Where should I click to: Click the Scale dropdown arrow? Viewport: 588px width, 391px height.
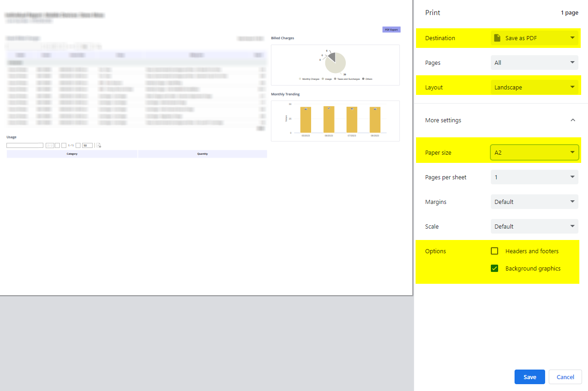click(x=572, y=226)
